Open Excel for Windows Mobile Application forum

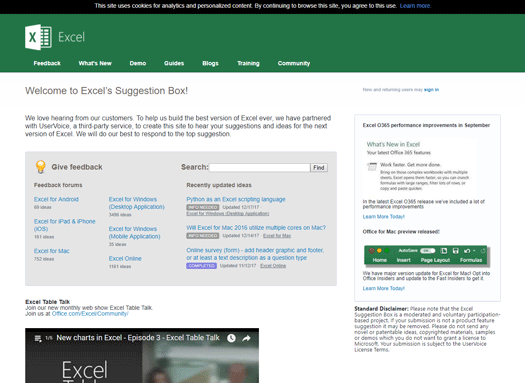pos(135,232)
